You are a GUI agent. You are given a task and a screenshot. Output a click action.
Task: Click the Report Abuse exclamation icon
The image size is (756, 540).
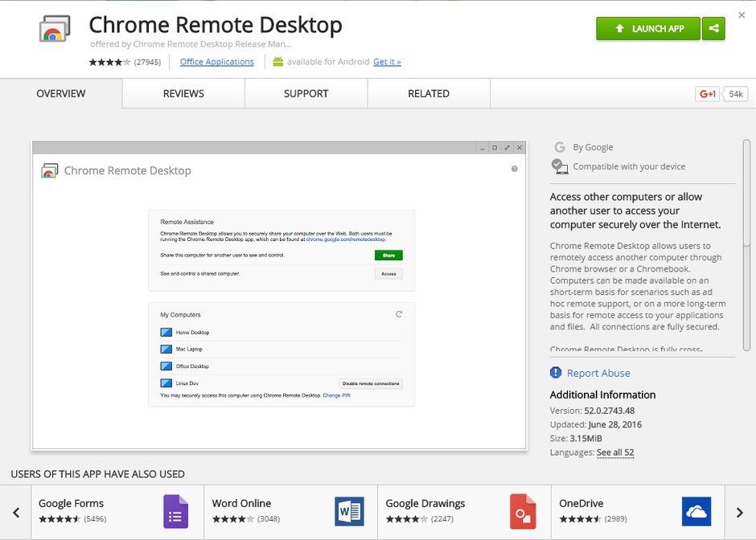coord(555,373)
